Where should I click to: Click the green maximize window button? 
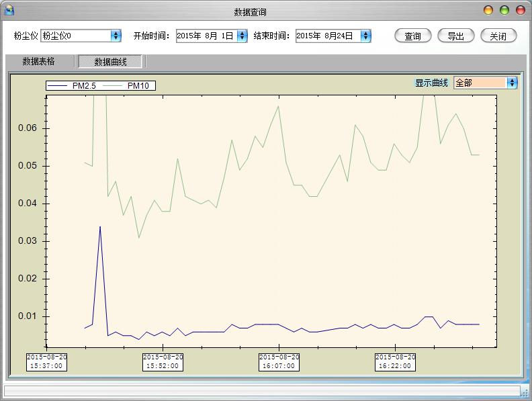click(504, 11)
